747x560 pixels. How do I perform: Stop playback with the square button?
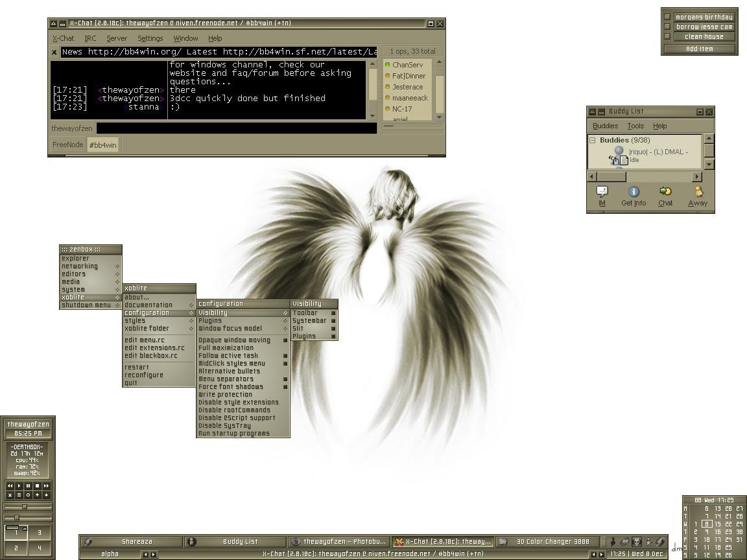point(37,485)
